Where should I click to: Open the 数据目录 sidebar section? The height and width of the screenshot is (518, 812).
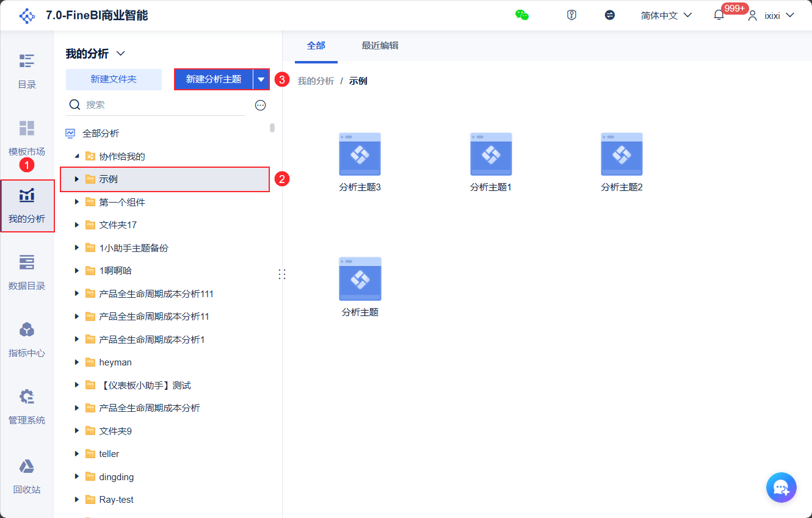27,273
